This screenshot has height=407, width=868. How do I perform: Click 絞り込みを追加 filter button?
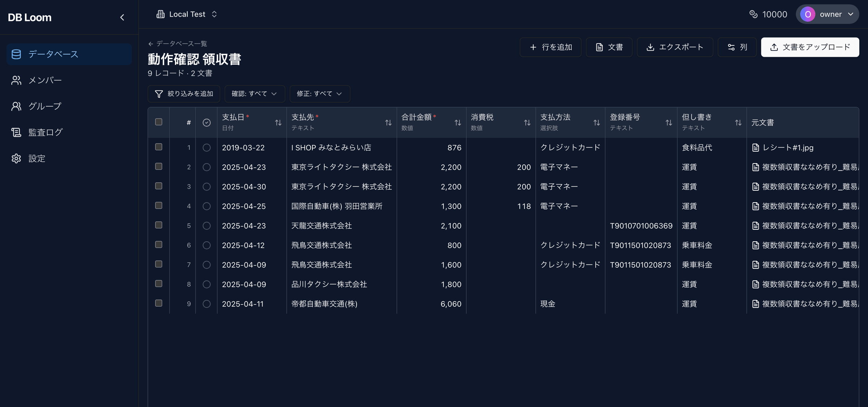184,94
